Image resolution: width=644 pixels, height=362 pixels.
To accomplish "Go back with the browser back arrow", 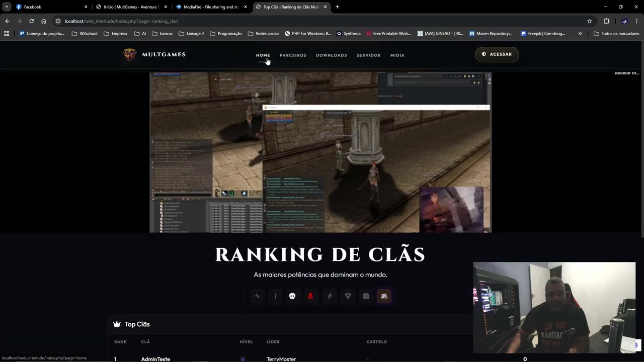I will tap(7, 21).
